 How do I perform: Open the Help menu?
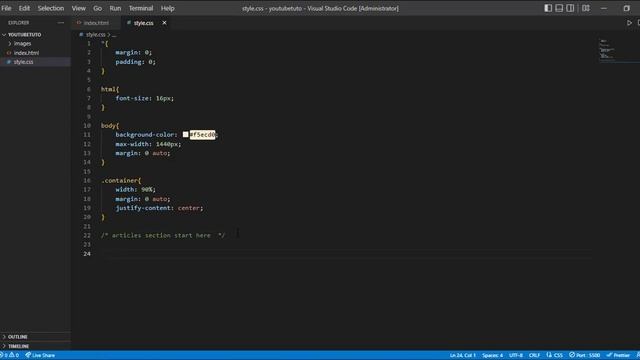coord(167,8)
